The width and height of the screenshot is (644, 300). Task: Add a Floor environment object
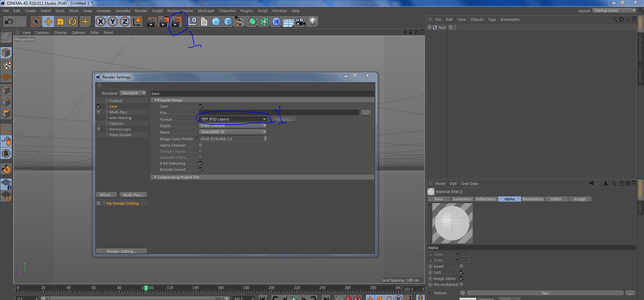pyautogui.click(x=288, y=21)
